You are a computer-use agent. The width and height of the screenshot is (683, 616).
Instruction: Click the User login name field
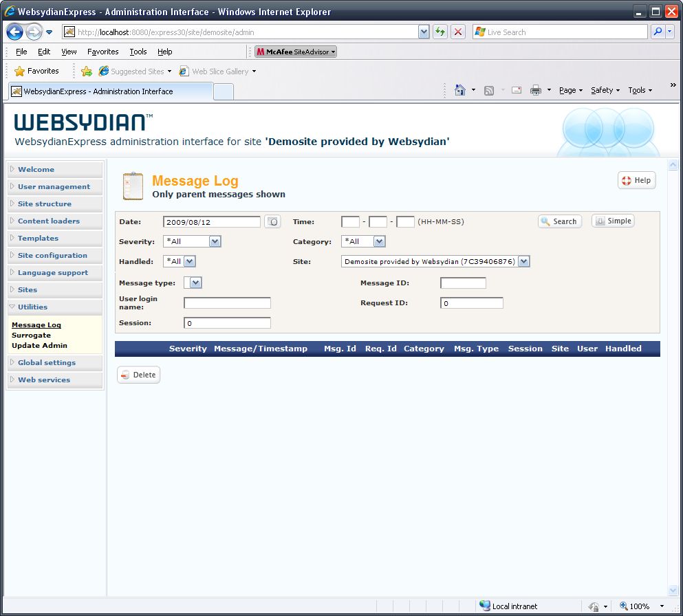coord(228,303)
